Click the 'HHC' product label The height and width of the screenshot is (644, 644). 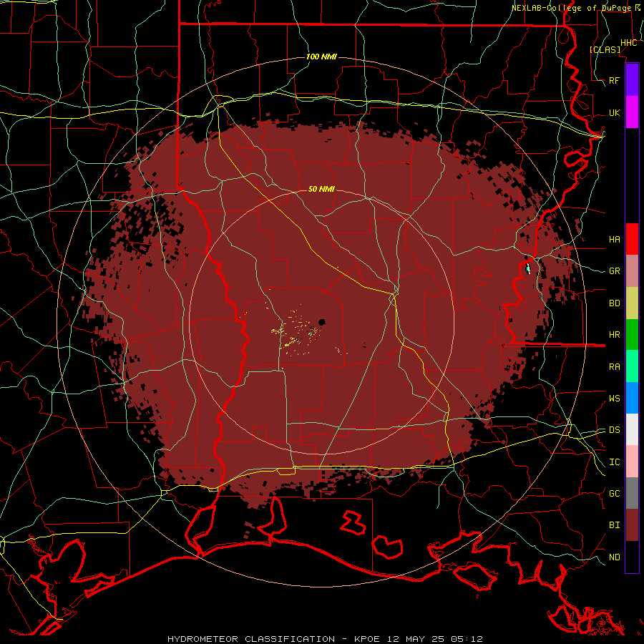point(628,43)
